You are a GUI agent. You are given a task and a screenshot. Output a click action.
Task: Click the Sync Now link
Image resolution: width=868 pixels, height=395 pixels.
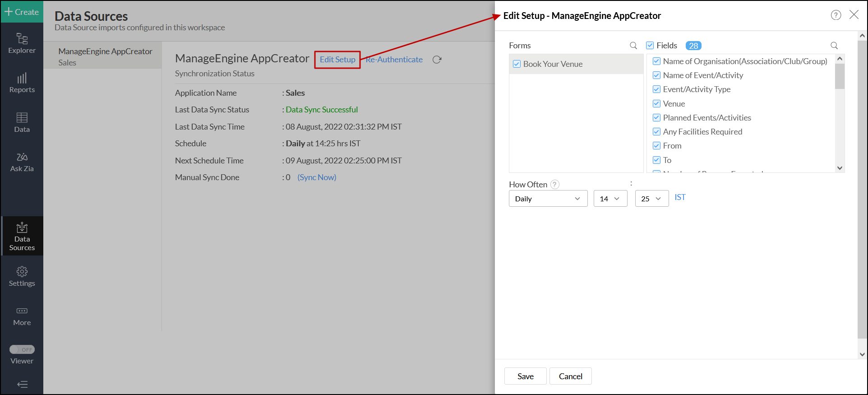[317, 177]
